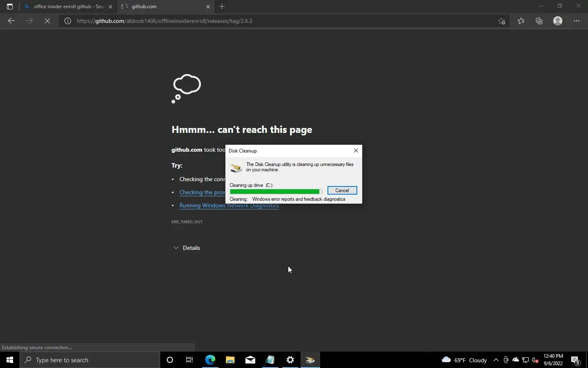This screenshot has width=588, height=368.
Task: Open the notepad-style app on the taskbar
Action: 270,360
